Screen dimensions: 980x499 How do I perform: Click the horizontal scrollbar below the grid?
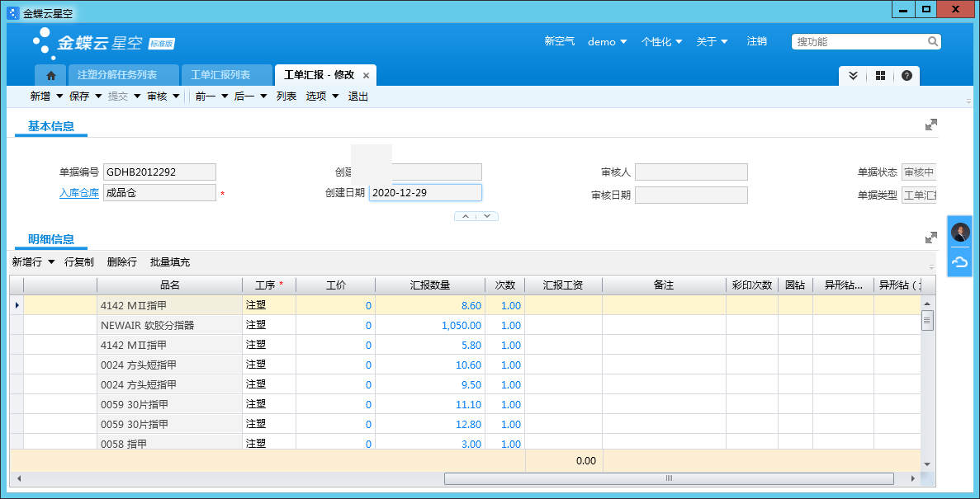(x=667, y=478)
